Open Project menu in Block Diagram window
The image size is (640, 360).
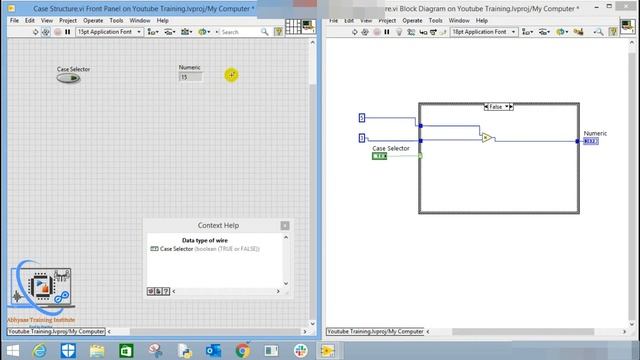pos(387,20)
